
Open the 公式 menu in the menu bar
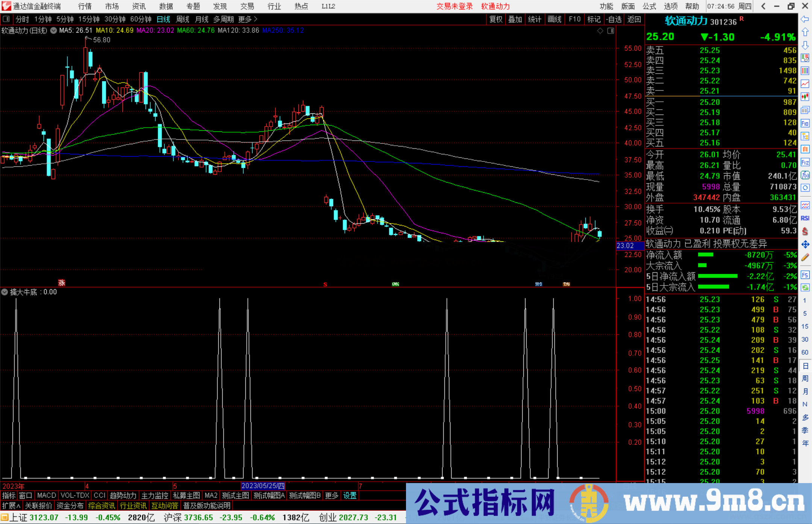(x=649, y=6)
